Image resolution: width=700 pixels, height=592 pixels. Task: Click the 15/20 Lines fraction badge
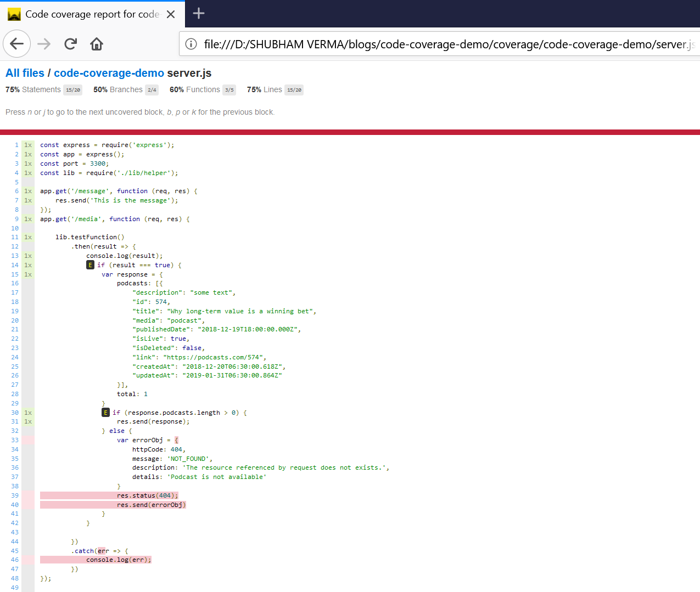[x=294, y=90]
